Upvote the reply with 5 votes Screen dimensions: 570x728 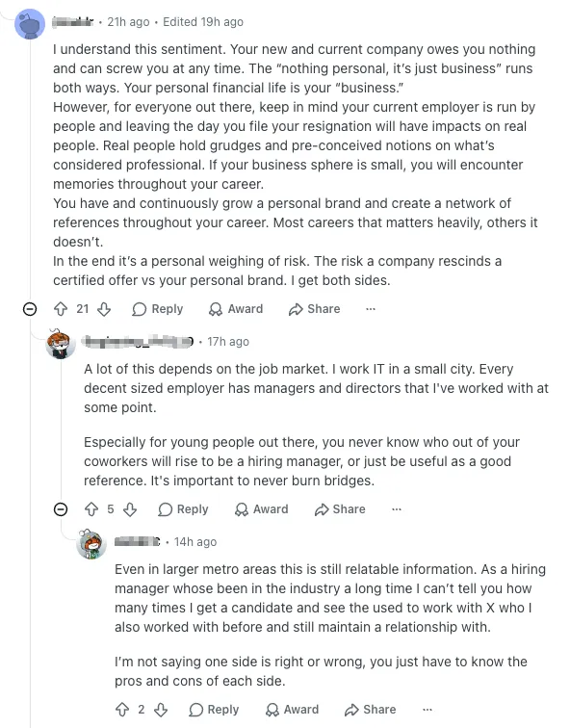point(91,509)
